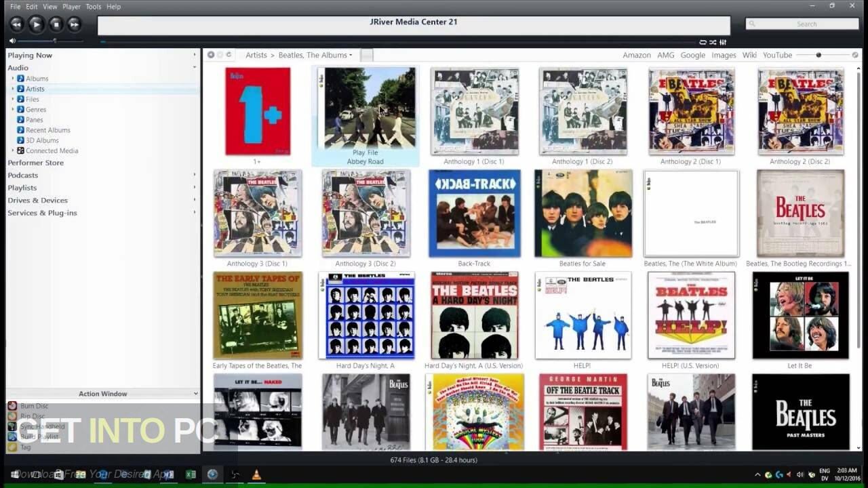Adjust the volume slider handle
This screenshot has height=488, width=868.
(55, 41)
